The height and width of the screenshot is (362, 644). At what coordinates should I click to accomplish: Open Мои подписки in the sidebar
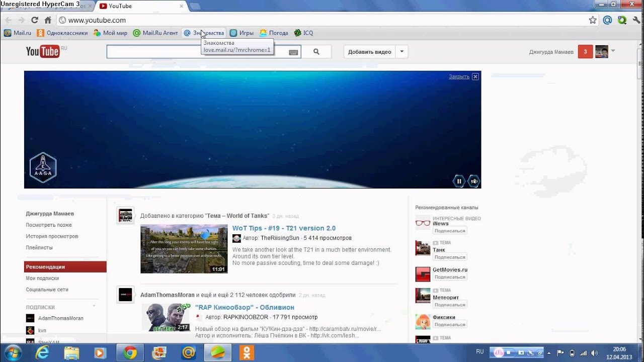click(x=42, y=278)
